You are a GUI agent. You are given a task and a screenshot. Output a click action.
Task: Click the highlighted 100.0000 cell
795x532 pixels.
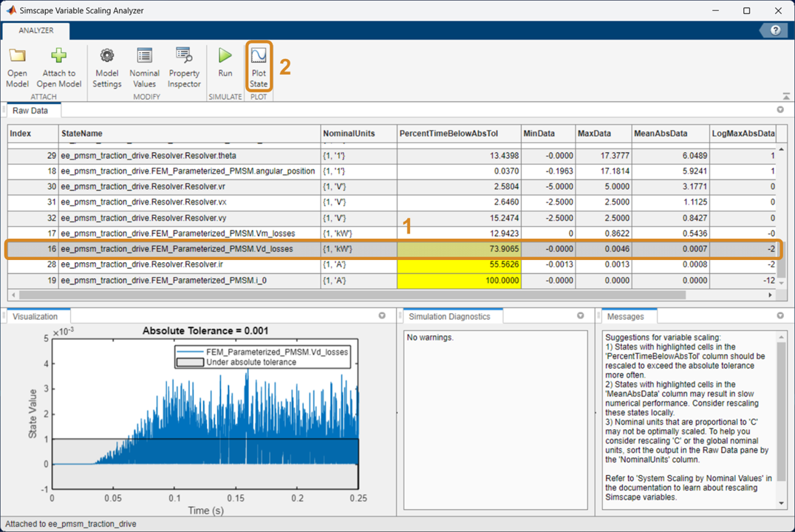click(459, 281)
